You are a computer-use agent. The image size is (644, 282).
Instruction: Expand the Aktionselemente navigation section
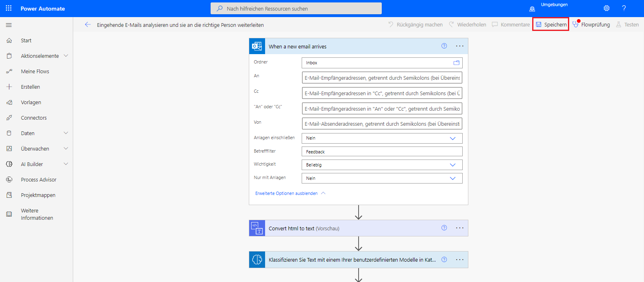click(66, 56)
